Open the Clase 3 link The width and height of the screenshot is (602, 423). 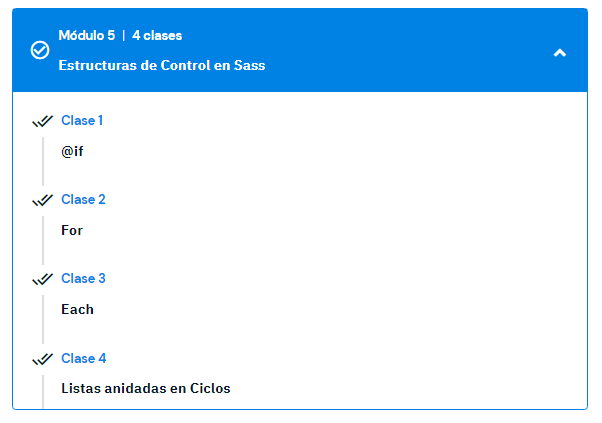83,279
